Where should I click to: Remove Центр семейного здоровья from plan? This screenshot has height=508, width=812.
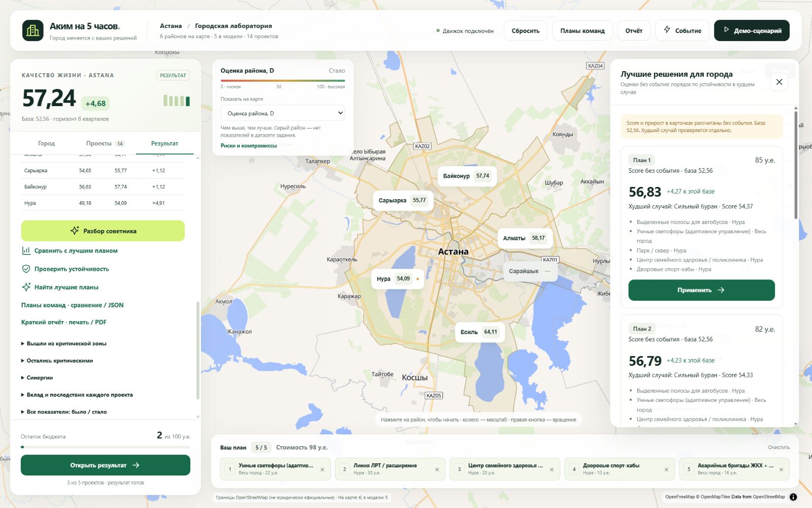pyautogui.click(x=552, y=469)
